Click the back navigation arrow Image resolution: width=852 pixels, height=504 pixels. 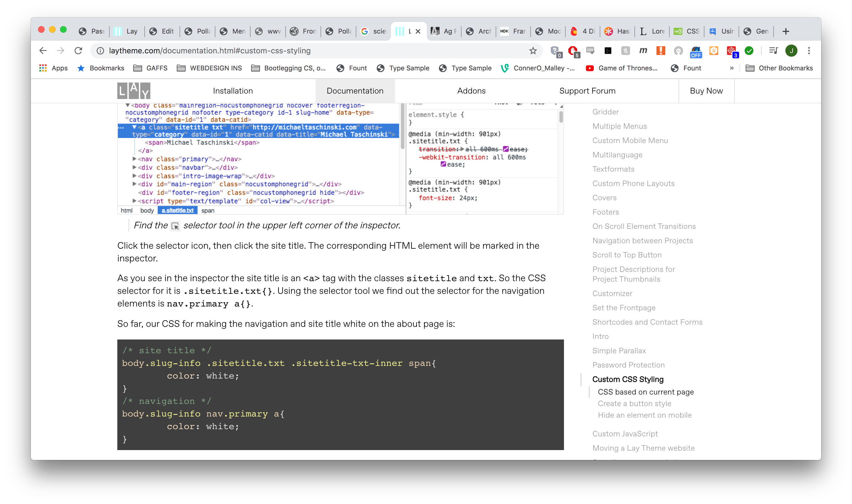(x=43, y=51)
